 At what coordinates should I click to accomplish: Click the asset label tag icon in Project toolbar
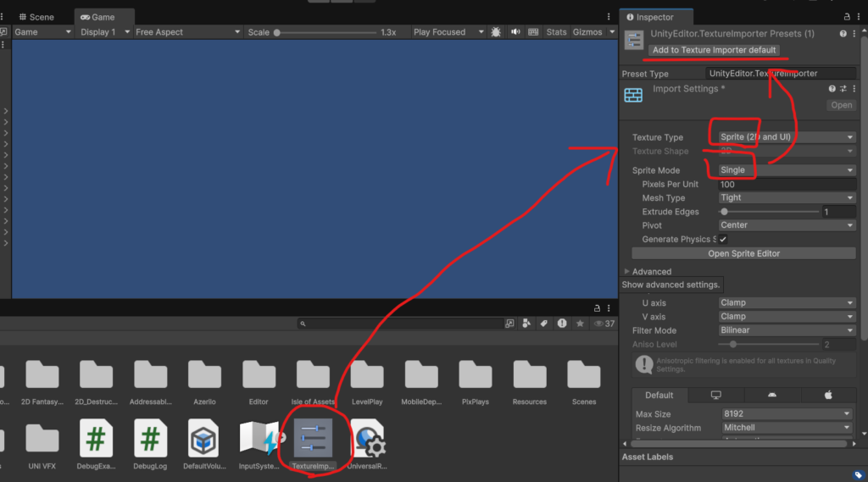542,324
